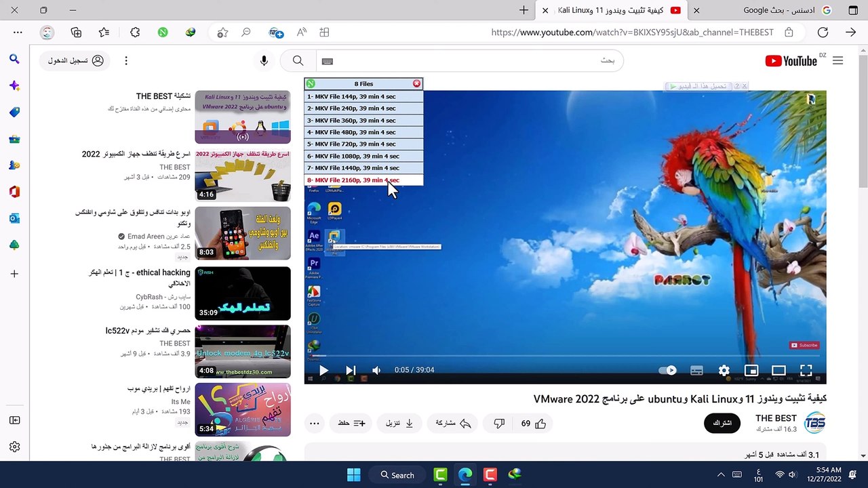The width and height of the screenshot is (868, 488).
Task: Select MKV File 2160p download option
Action: pyautogui.click(x=363, y=180)
